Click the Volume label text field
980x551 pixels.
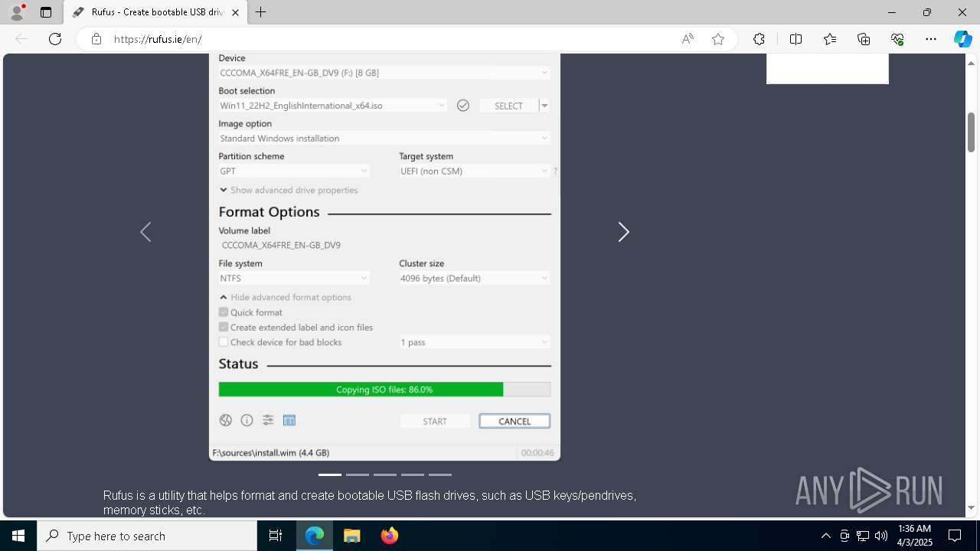coord(384,245)
